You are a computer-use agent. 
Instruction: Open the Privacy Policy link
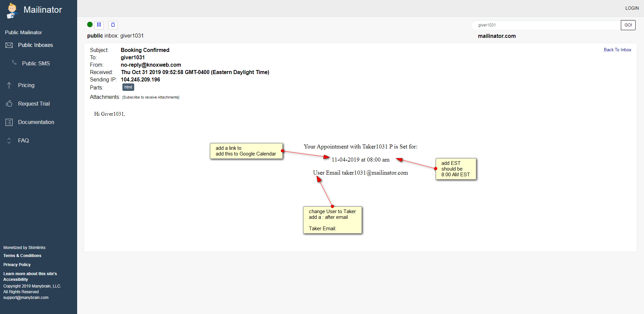coord(17,265)
